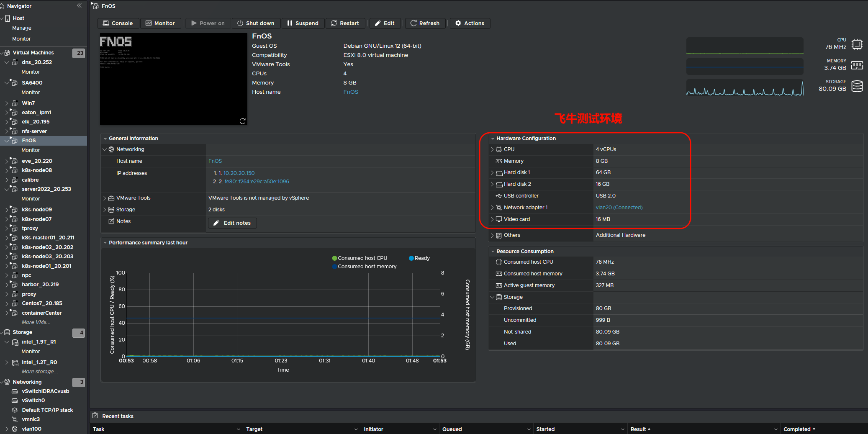The image size is (868, 434).
Task: Click the vSwitchiDRACvusb switch icon
Action: (15, 391)
